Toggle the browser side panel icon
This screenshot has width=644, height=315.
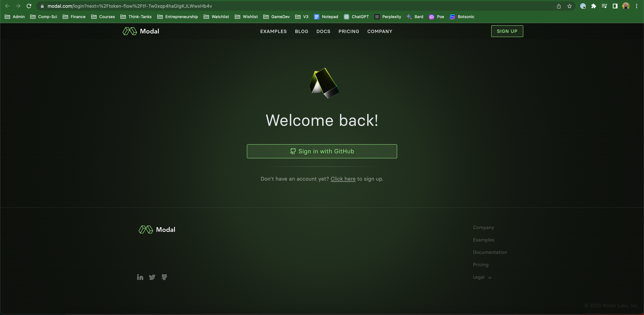coord(615,6)
